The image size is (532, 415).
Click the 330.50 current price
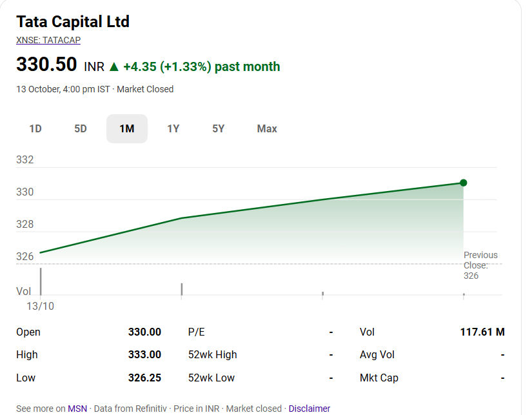coord(46,65)
